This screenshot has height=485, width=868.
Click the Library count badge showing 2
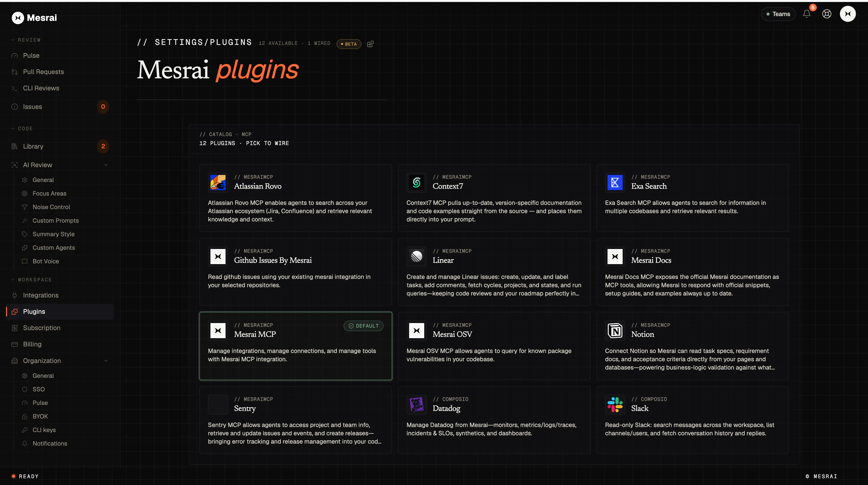103,146
